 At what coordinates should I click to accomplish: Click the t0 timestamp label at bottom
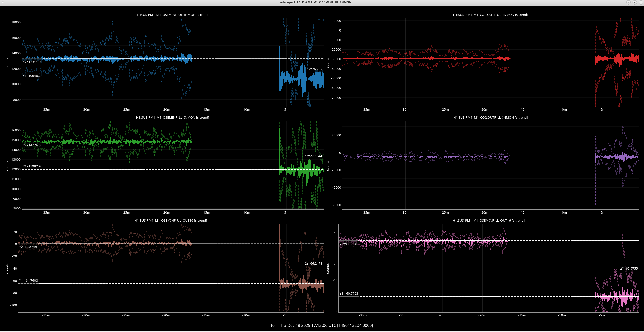click(x=322, y=325)
